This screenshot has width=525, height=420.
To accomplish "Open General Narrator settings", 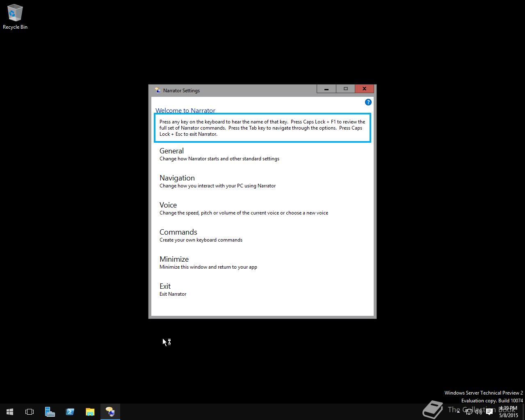I will tap(219, 154).
